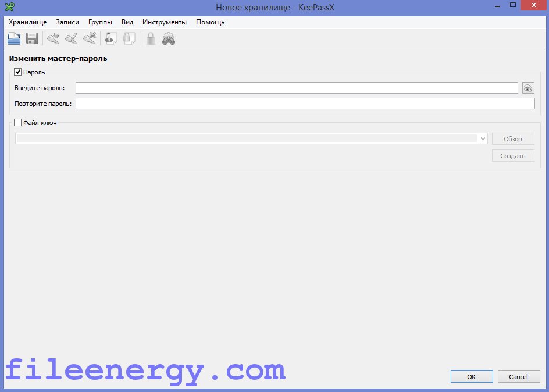Open the Группы menu
549x392 pixels.
[100, 22]
